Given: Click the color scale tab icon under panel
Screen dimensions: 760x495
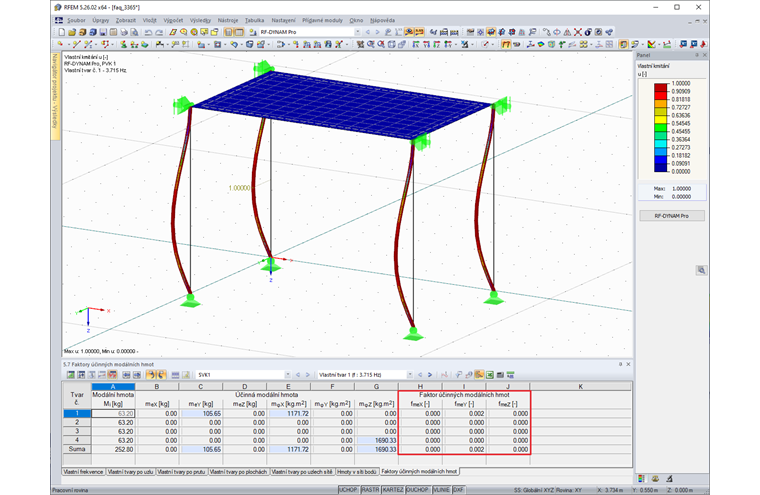Looking at the screenshot, I should coord(641,479).
